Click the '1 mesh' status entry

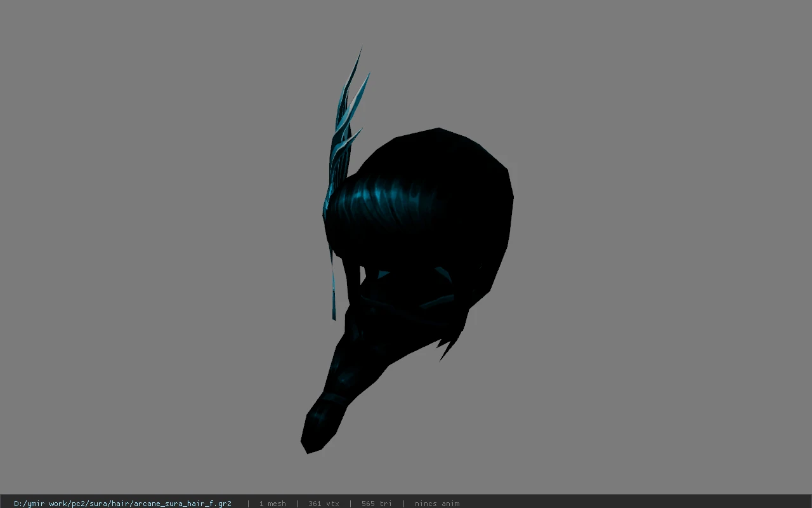coord(272,504)
